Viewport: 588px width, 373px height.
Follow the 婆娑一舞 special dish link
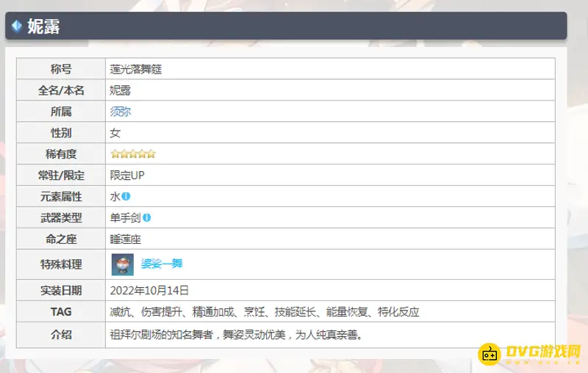[162, 264]
